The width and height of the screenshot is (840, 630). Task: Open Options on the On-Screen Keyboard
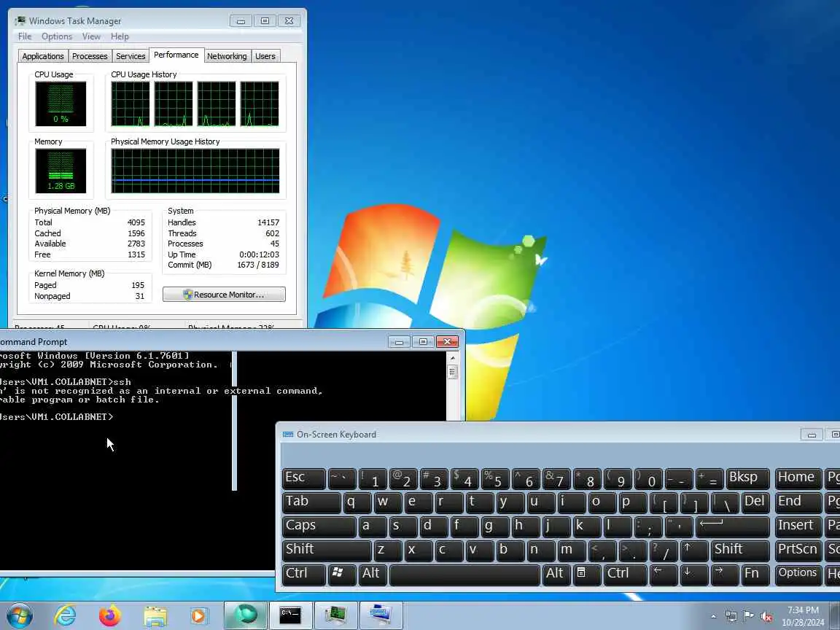pos(798,575)
